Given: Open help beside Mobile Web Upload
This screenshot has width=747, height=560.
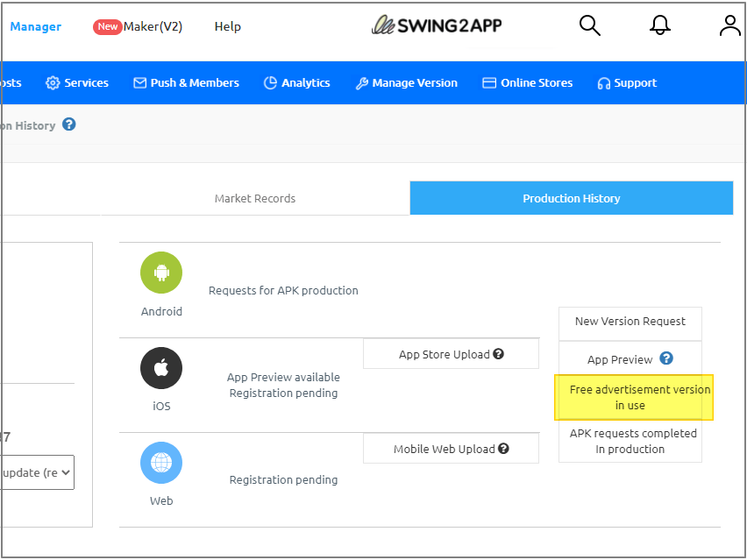Looking at the screenshot, I should [x=502, y=448].
